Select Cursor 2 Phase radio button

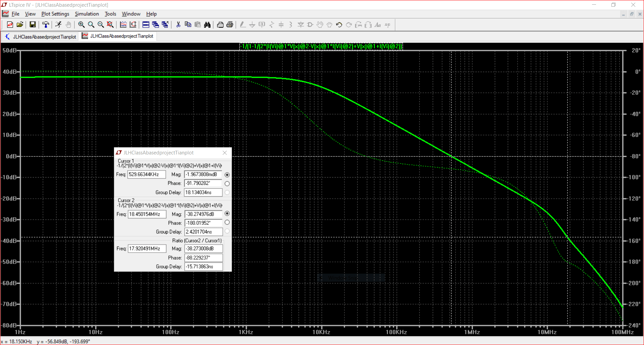tap(227, 222)
